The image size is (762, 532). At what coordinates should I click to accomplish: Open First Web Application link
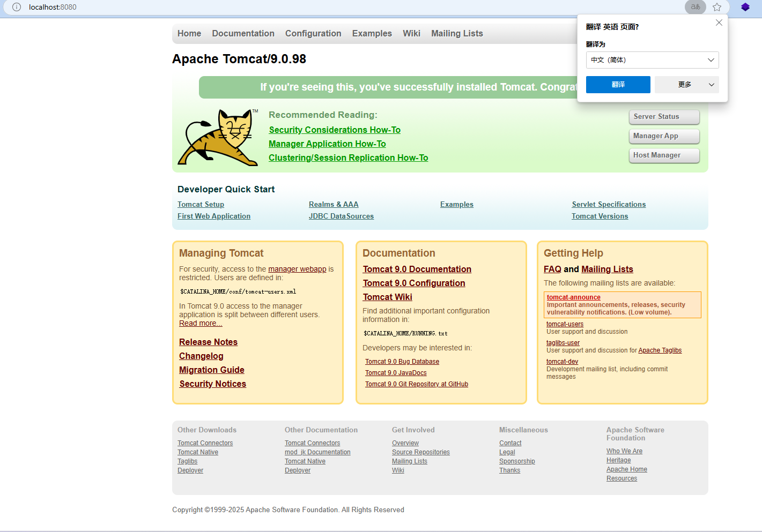coord(214,216)
